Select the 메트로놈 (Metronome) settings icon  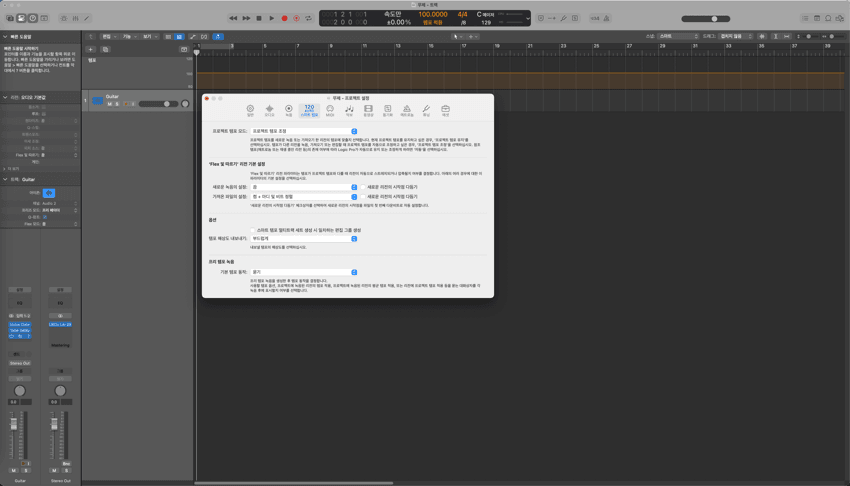click(407, 109)
